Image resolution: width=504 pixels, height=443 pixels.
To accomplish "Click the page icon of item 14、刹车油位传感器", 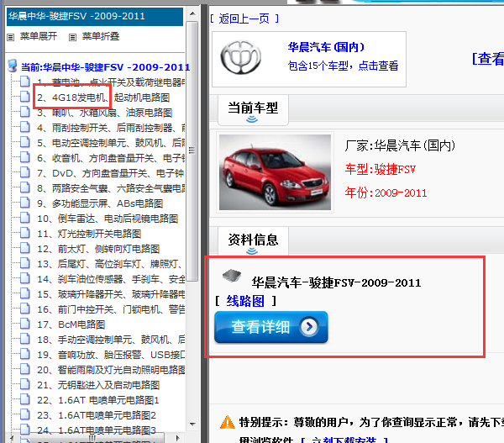I will click(25, 278).
